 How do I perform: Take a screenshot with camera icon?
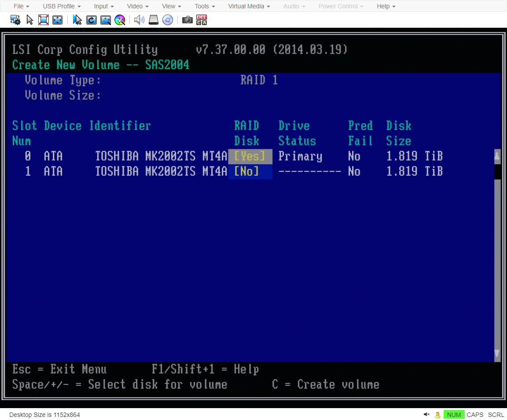tap(187, 20)
